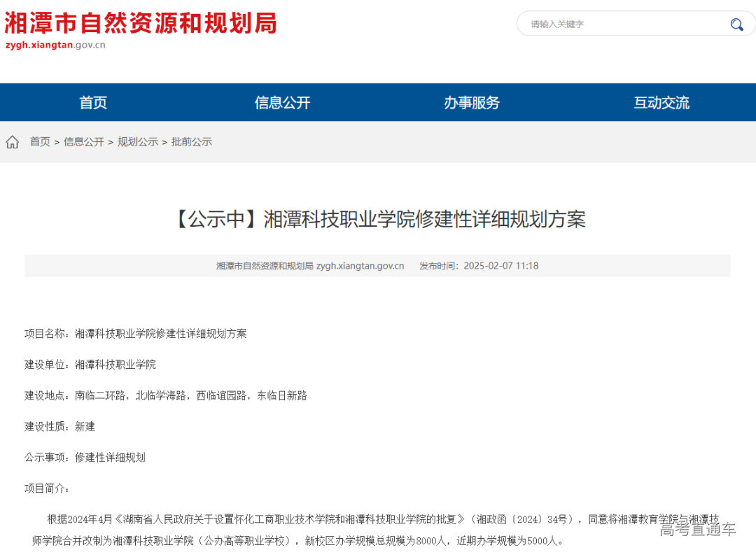Navigate to 首页 via the breadcrumb link
Screen dimensions: 756x557
click(x=39, y=141)
